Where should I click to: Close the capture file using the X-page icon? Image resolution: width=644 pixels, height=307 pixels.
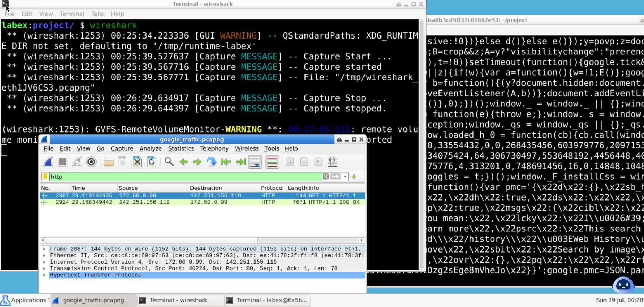pos(137,162)
